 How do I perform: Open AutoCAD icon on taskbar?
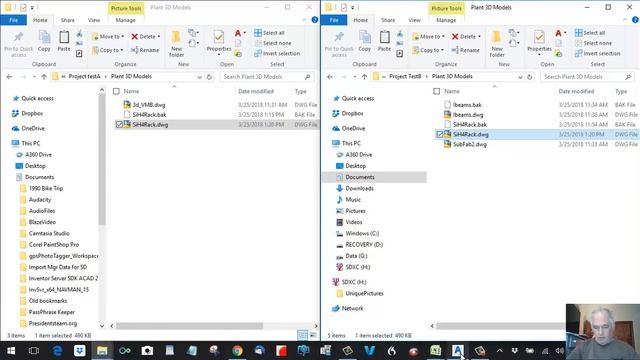458,350
